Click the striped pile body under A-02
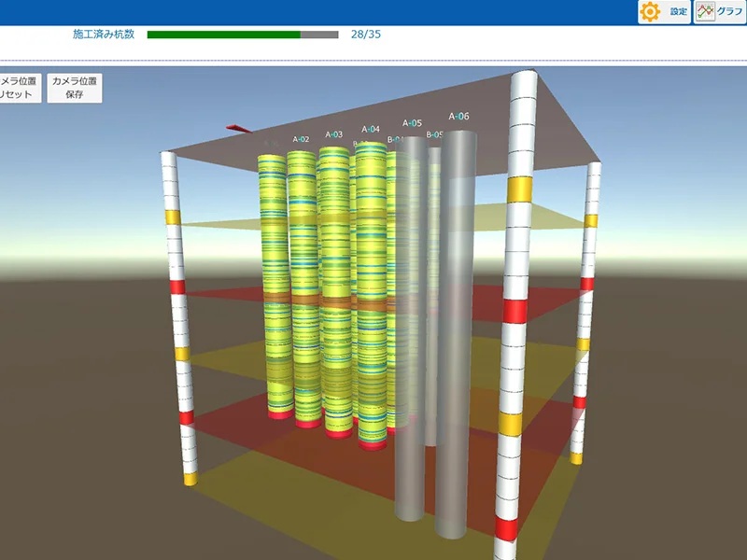 click(301, 280)
